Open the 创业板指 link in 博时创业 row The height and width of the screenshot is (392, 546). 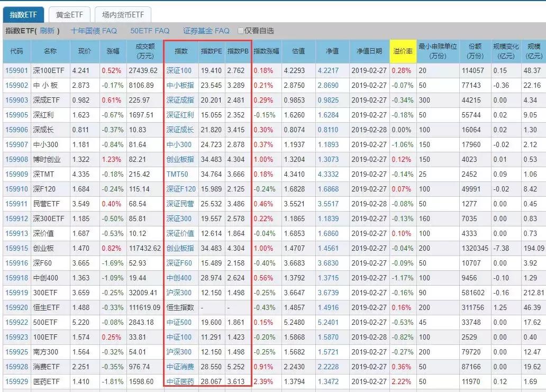point(180,158)
